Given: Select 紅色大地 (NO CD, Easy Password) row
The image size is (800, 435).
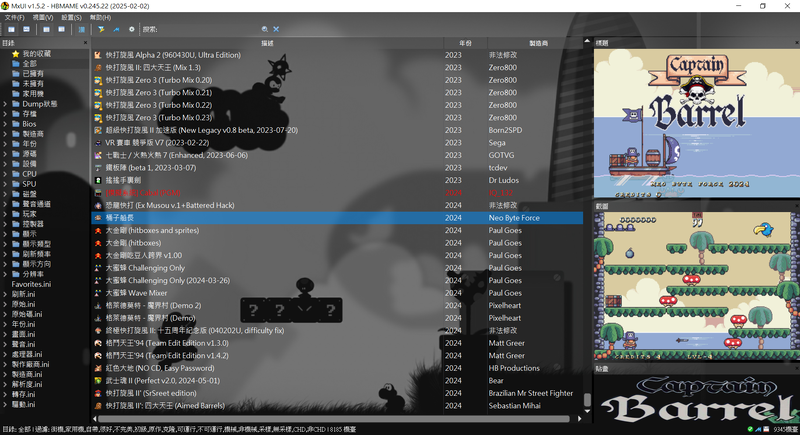Looking at the screenshot, I should [337, 368].
